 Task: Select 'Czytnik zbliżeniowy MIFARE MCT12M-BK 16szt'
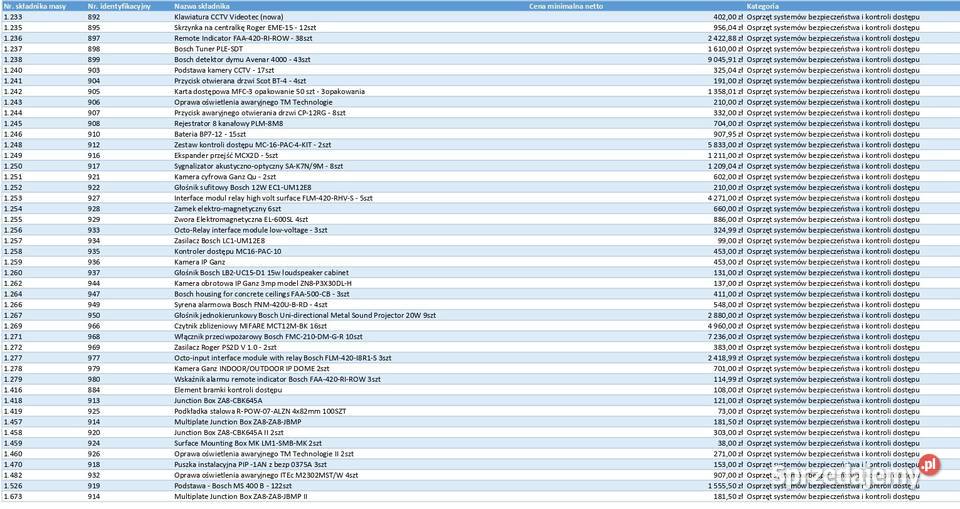pos(250,326)
